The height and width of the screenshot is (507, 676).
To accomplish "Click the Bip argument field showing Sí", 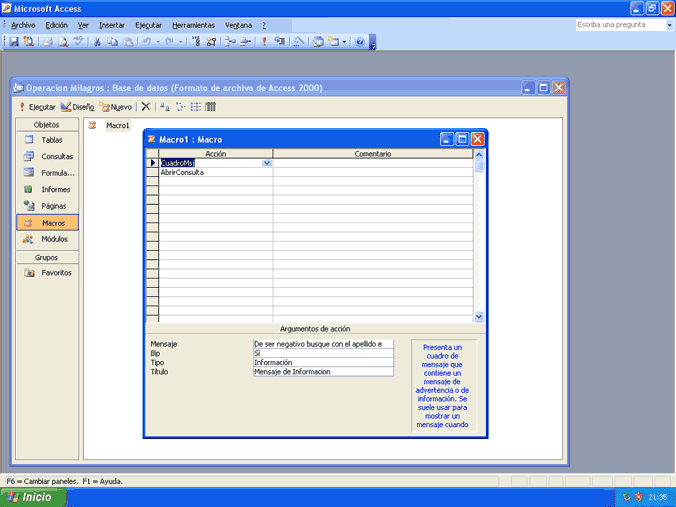I will coord(323,353).
